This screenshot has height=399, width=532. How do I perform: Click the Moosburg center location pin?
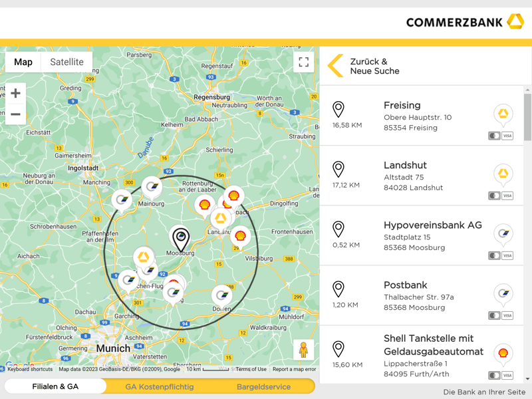point(181,238)
